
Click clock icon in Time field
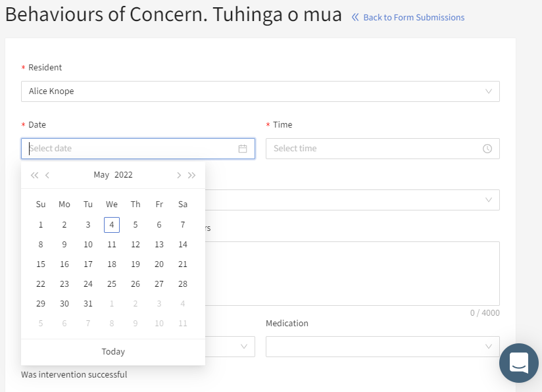487,149
